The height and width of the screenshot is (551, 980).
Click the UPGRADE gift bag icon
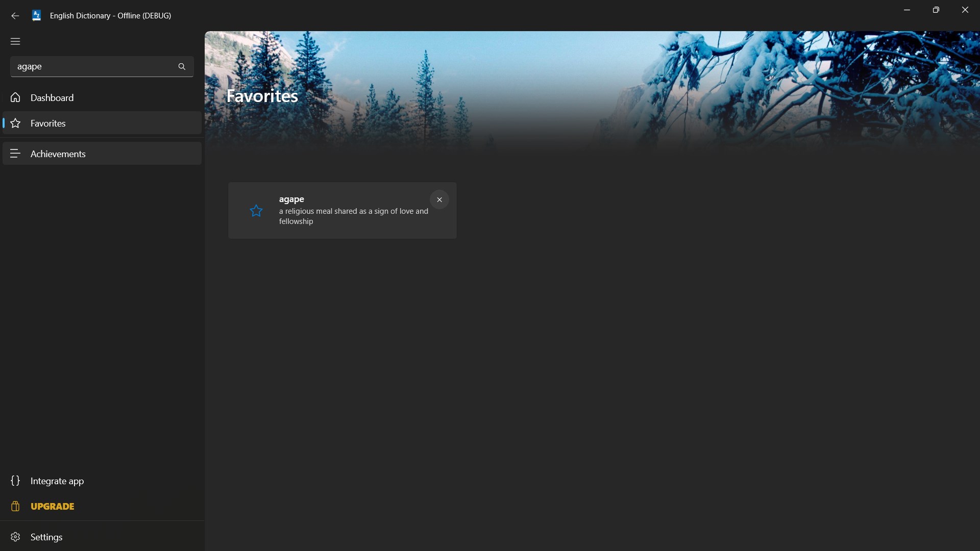click(15, 506)
